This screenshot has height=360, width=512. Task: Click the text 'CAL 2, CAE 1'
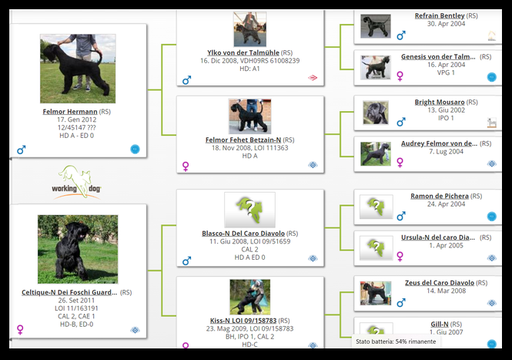(x=76, y=316)
